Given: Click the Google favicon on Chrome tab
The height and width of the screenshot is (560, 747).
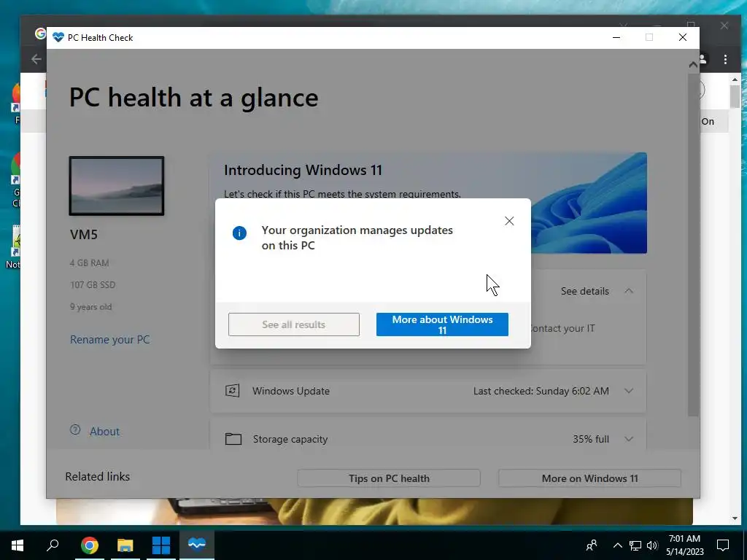Looking at the screenshot, I should [40, 34].
